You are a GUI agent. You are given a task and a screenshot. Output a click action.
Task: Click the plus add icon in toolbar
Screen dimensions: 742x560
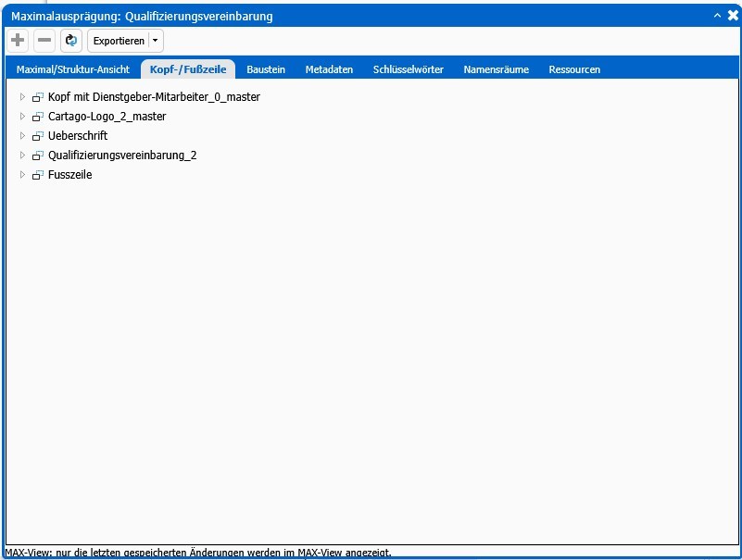pos(18,41)
